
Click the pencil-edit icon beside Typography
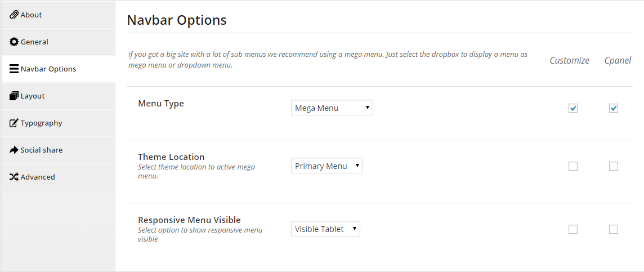(x=14, y=123)
